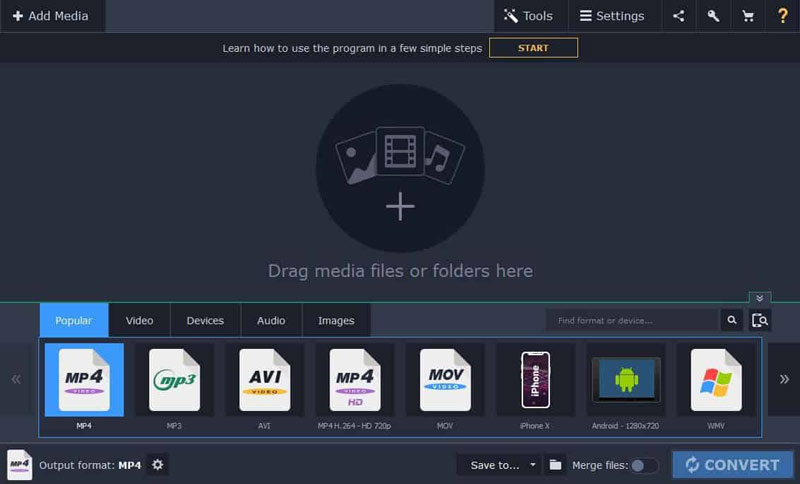This screenshot has width=800, height=484.
Task: Click the START tutorial button
Action: (x=533, y=48)
